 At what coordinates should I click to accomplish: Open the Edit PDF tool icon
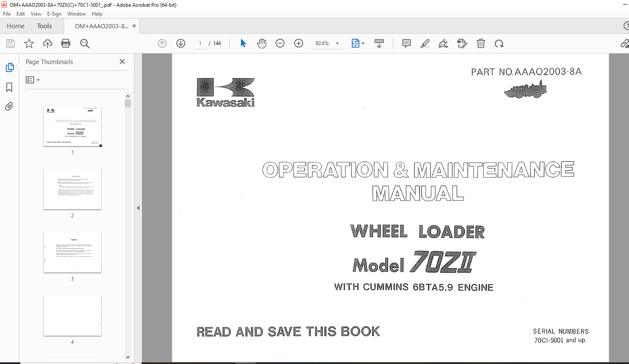point(462,43)
